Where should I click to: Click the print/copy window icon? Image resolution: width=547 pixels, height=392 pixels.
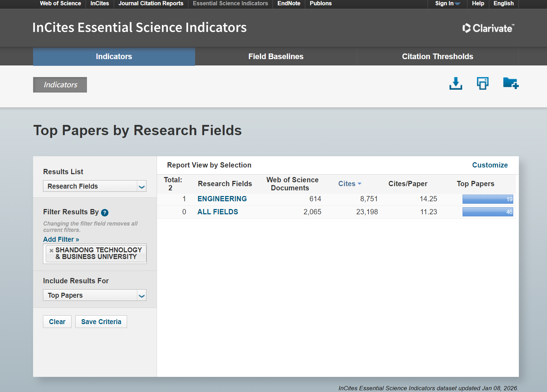point(483,84)
